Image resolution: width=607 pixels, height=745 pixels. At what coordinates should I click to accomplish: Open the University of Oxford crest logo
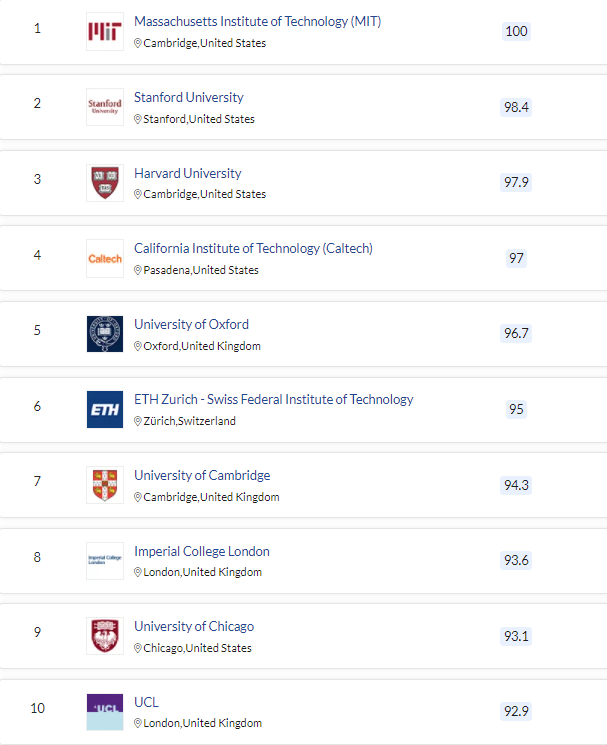point(105,334)
